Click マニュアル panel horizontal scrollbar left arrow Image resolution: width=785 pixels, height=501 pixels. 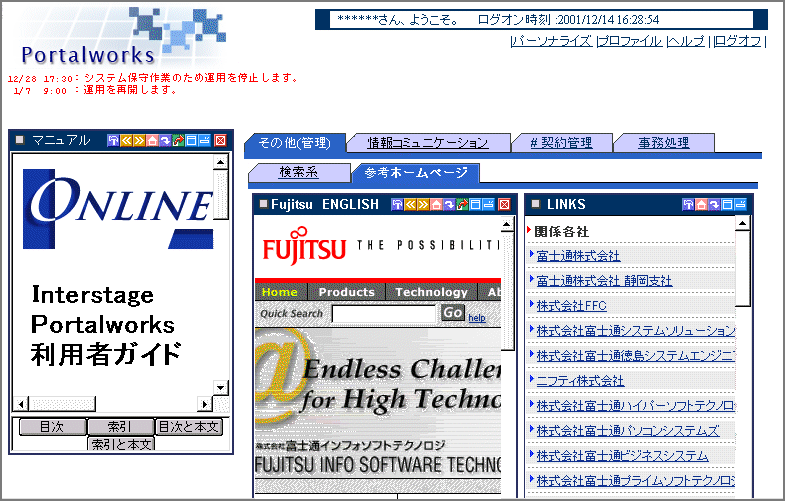click(x=21, y=404)
